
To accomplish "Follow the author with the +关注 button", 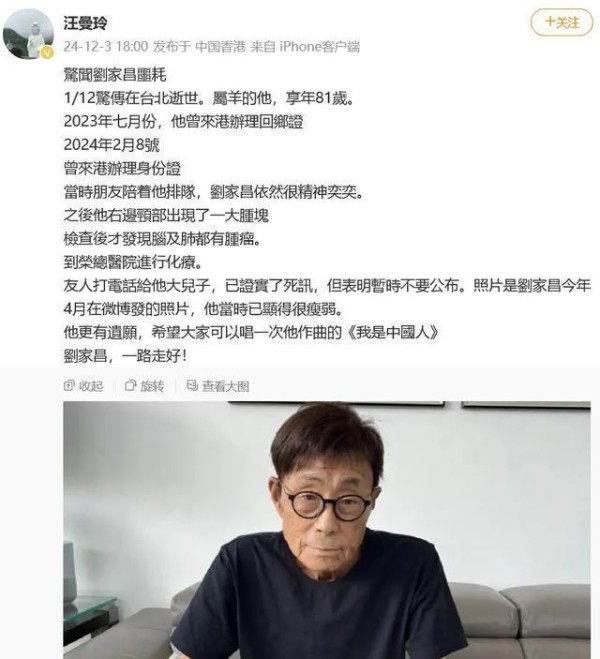I will pos(562,22).
